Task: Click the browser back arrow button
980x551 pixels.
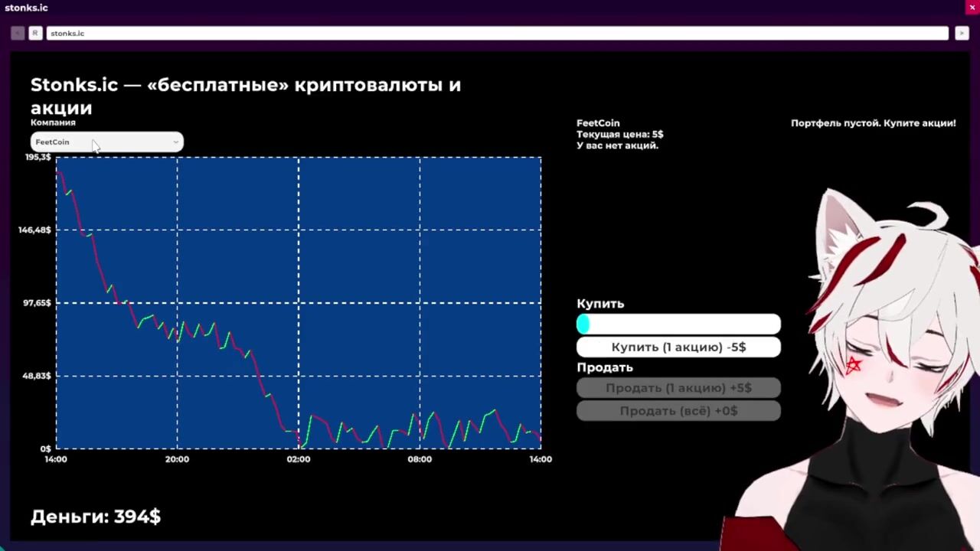Action: [x=18, y=33]
